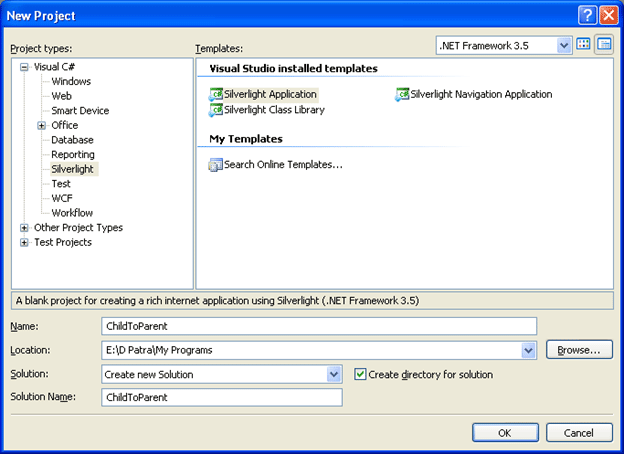624x454 pixels.
Task: Select Other Project Types label
Action: click(x=78, y=228)
